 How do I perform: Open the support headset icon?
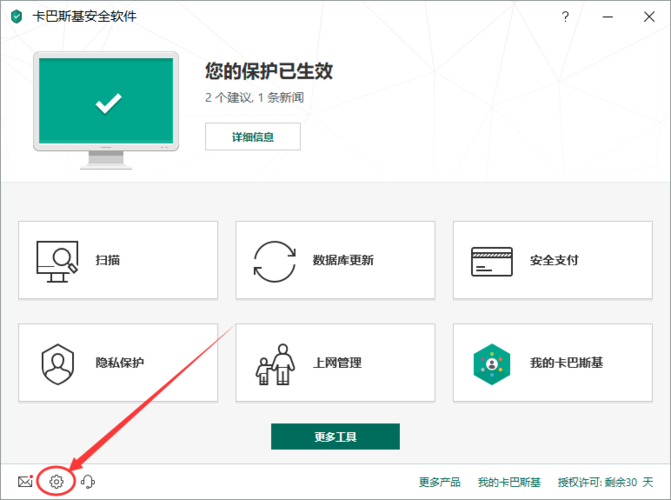[88, 482]
